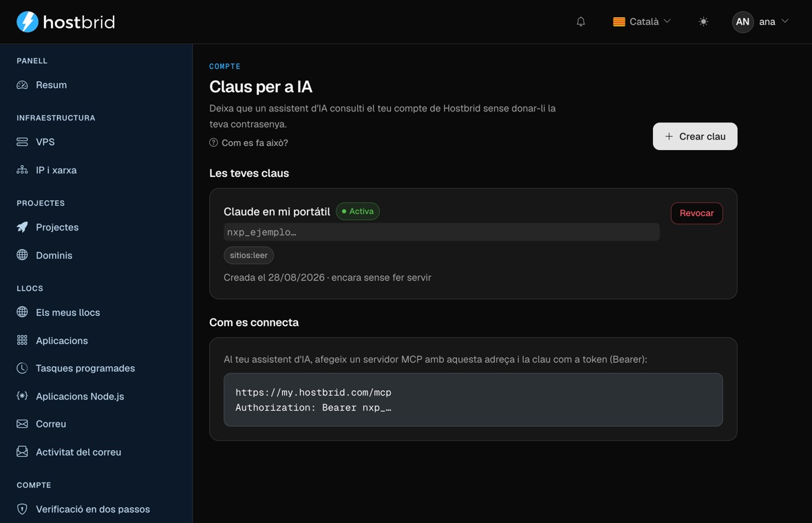The height and width of the screenshot is (523, 812).
Task: Click the Verificació en dos passos shield icon
Action: pyautogui.click(x=22, y=509)
